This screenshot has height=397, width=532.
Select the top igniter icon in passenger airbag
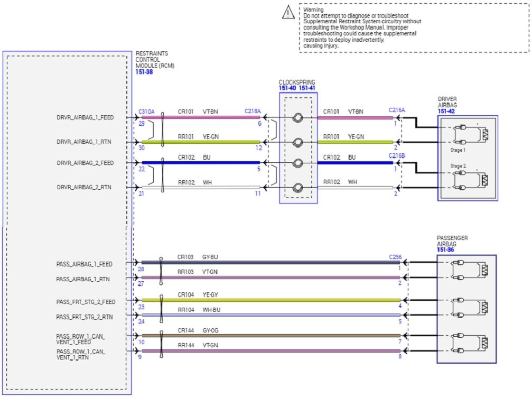[468, 270]
